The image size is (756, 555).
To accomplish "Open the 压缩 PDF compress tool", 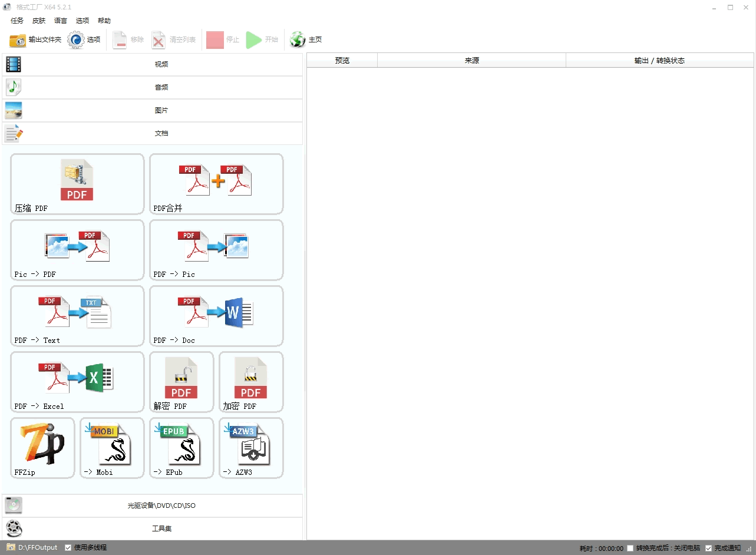I will pyautogui.click(x=77, y=184).
